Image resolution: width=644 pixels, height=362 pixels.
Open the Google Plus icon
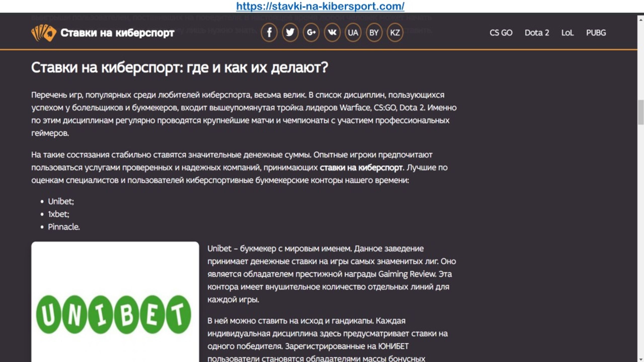click(311, 32)
